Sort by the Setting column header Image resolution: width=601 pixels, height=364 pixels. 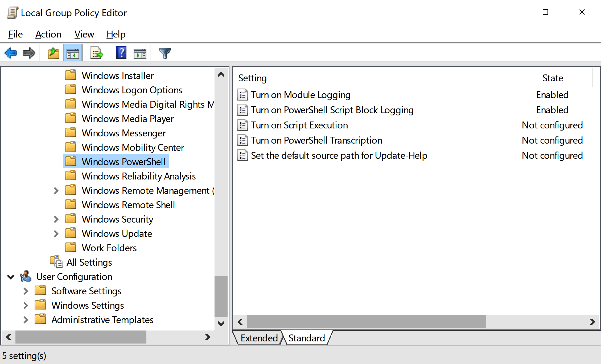(x=373, y=78)
